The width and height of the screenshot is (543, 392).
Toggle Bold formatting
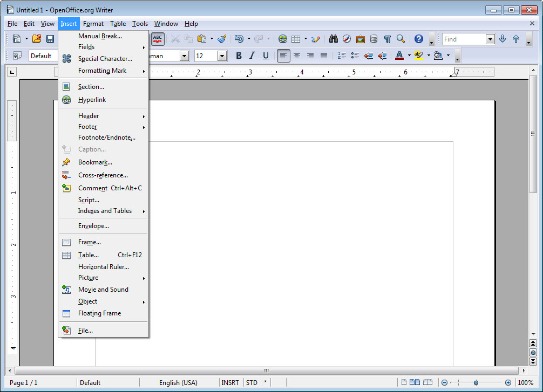click(239, 56)
